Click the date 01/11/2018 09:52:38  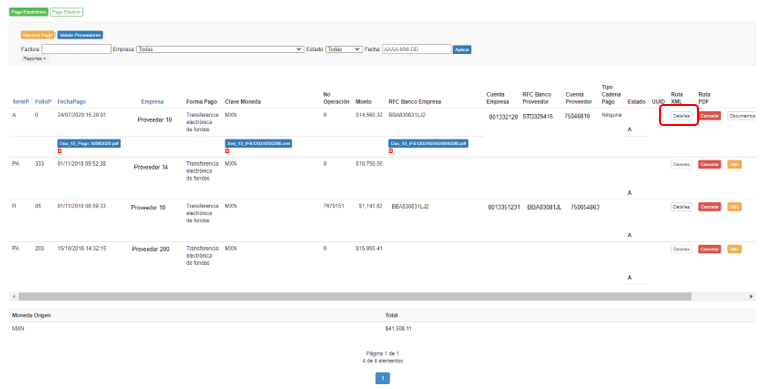coord(81,163)
